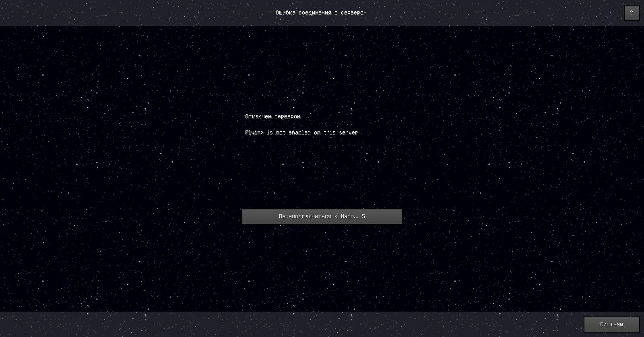Click 'Nano…' server name on reconnect button
Image resolution: width=644 pixels, height=337 pixels.
coord(349,217)
